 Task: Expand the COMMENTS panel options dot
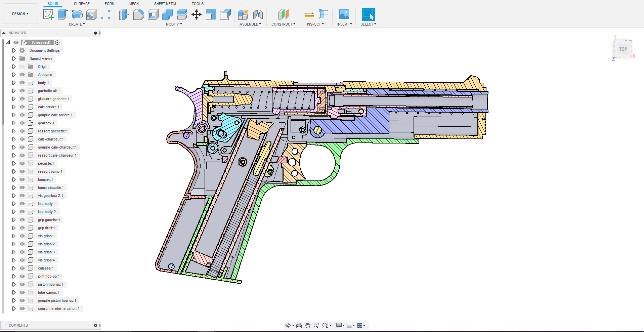95,325
